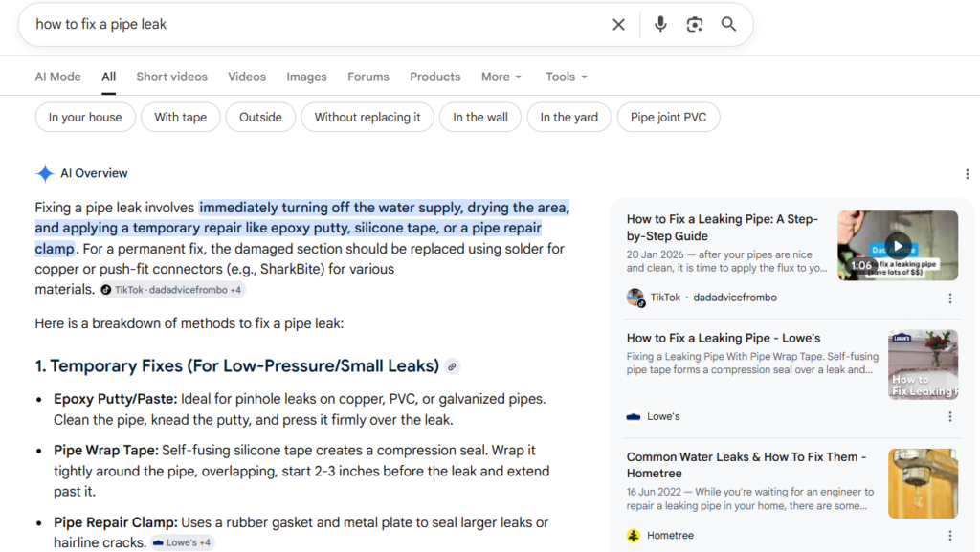Open Lowe's How to Fix Leaking thumbnail
980x552 pixels.
click(924, 364)
